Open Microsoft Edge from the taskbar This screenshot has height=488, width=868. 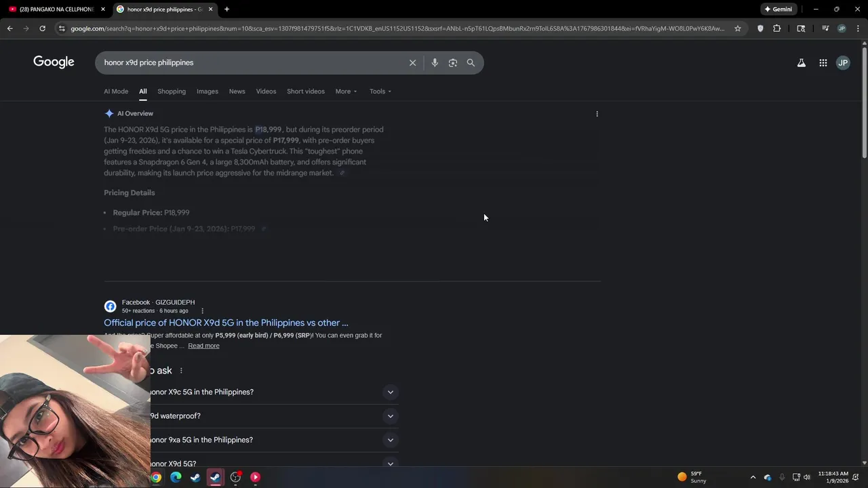click(176, 477)
